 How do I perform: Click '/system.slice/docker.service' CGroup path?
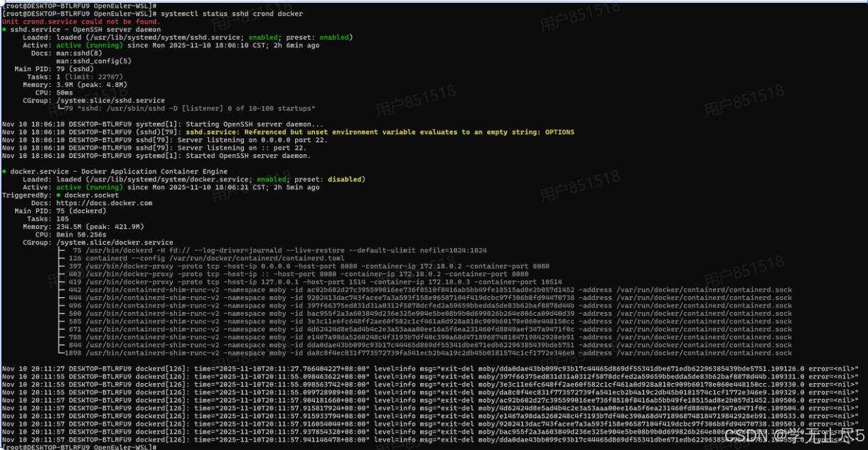[x=114, y=242]
